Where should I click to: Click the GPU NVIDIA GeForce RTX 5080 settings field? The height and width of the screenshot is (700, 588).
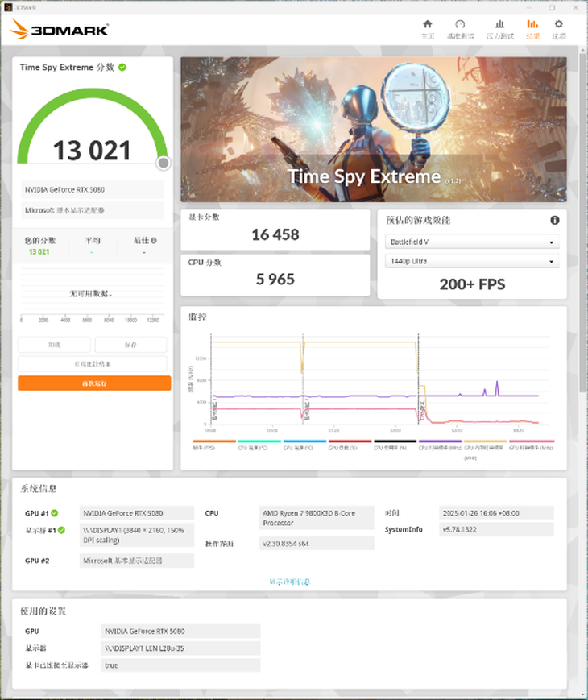pyautogui.click(x=180, y=632)
